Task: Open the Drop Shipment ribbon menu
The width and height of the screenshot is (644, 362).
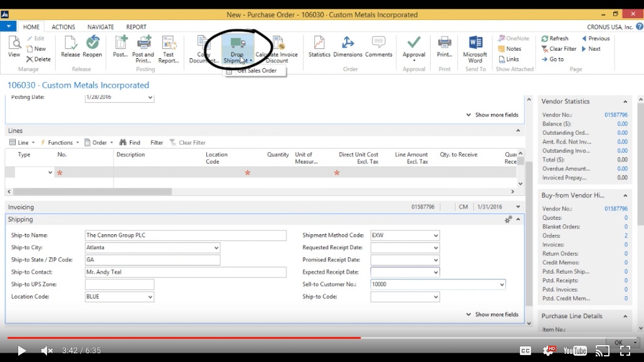Action: click(x=238, y=49)
